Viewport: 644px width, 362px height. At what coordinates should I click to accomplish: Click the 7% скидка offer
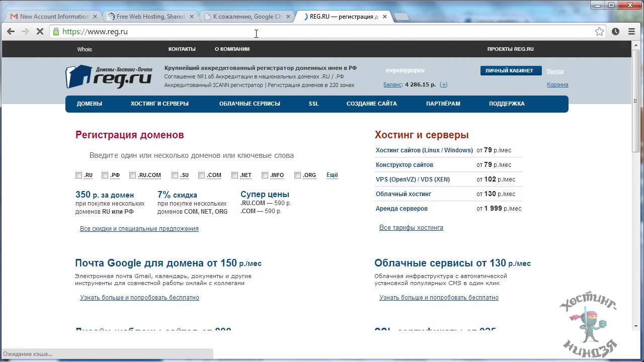click(x=177, y=195)
